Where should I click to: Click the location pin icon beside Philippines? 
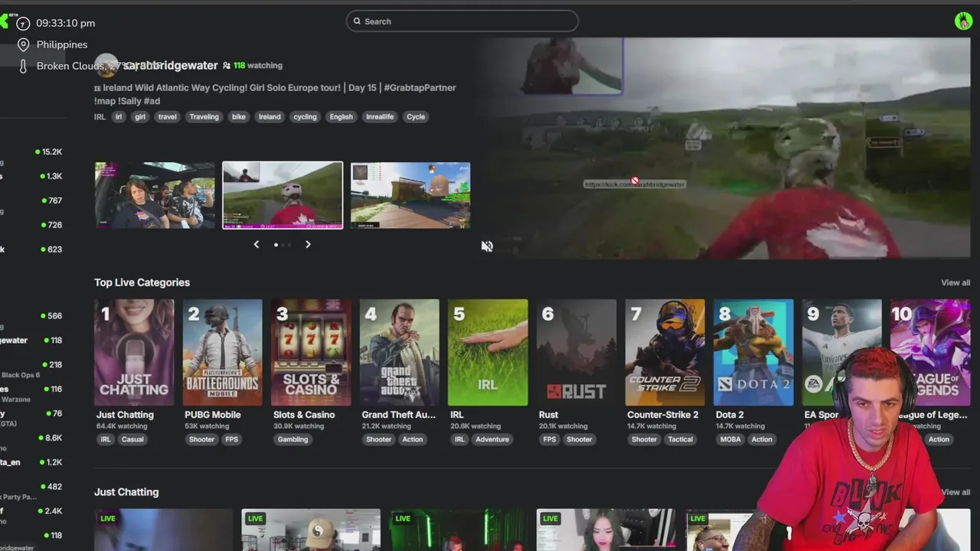[x=23, y=44]
